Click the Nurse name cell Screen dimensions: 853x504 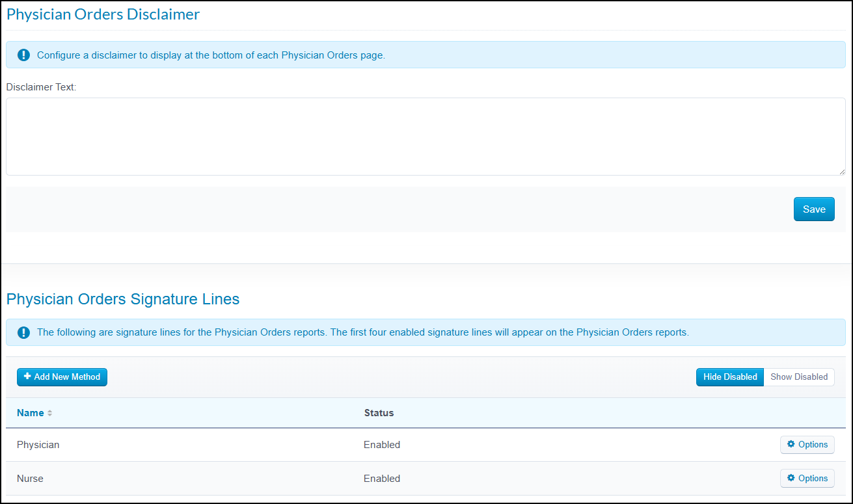(x=30, y=479)
